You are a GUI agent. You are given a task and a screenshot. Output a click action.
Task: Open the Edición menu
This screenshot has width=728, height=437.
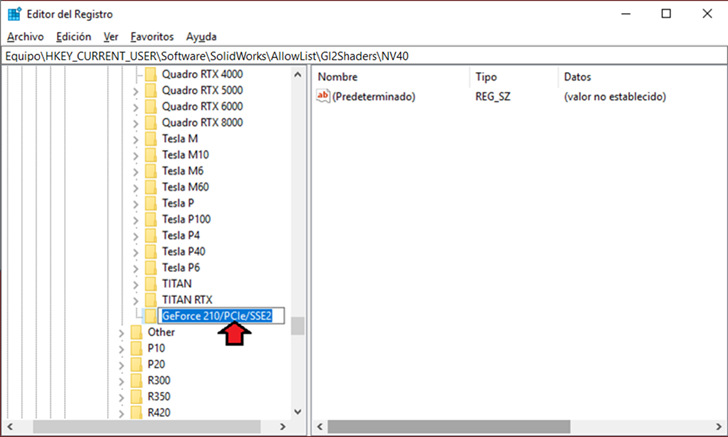tap(73, 37)
